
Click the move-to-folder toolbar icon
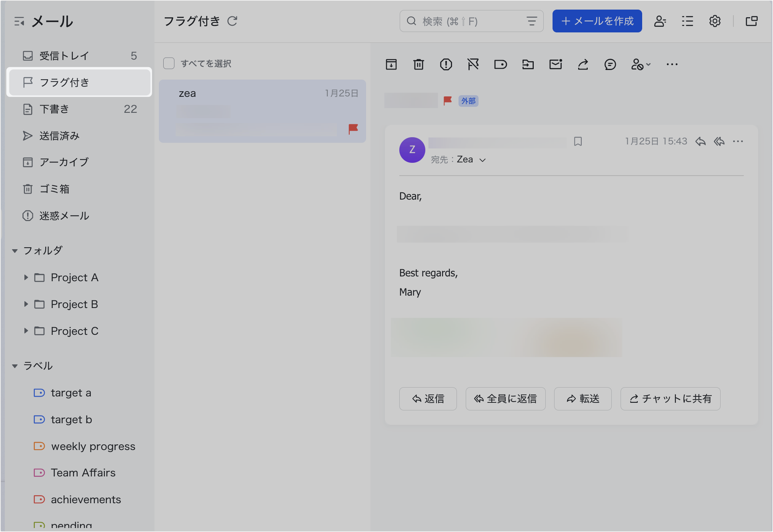[528, 64]
